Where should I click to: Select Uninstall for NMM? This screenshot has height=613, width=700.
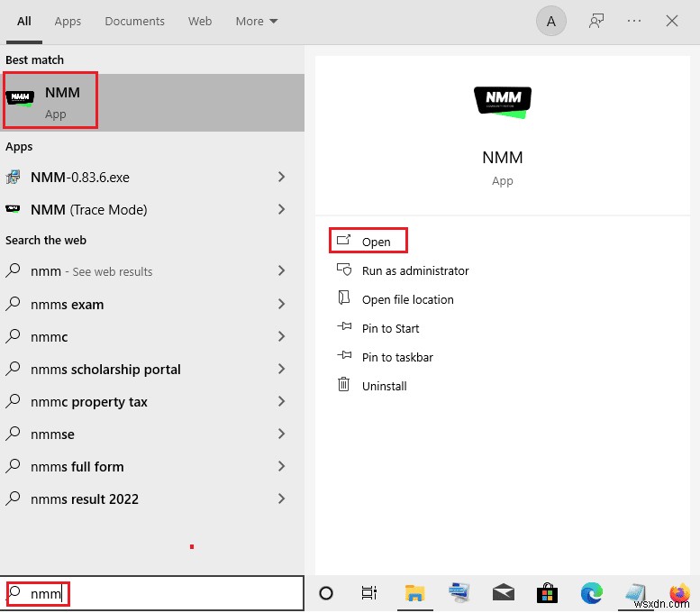(x=384, y=386)
